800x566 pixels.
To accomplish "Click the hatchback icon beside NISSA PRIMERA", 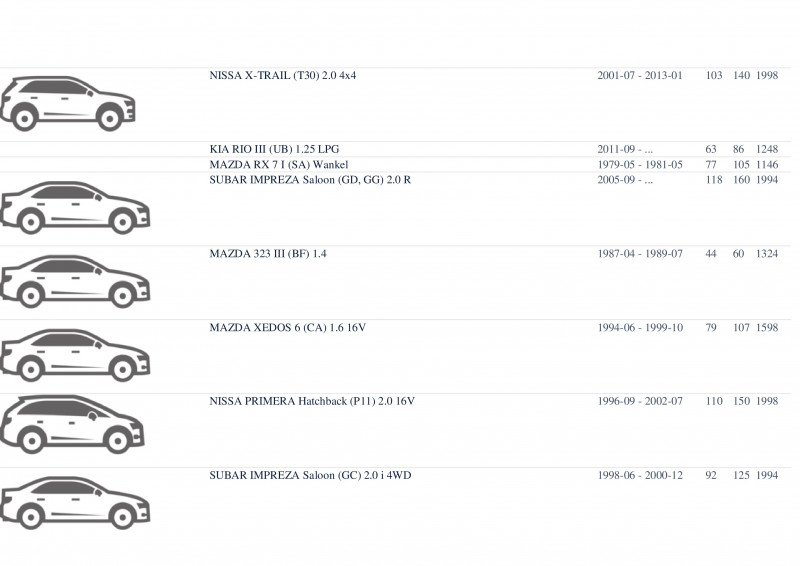I will pos(72,425).
